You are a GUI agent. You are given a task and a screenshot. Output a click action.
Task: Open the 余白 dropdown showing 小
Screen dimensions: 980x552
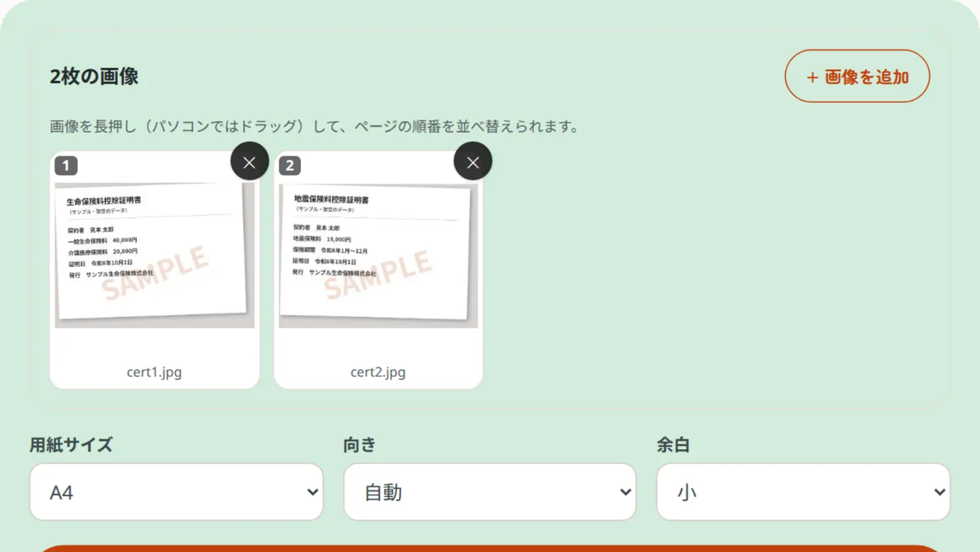803,492
